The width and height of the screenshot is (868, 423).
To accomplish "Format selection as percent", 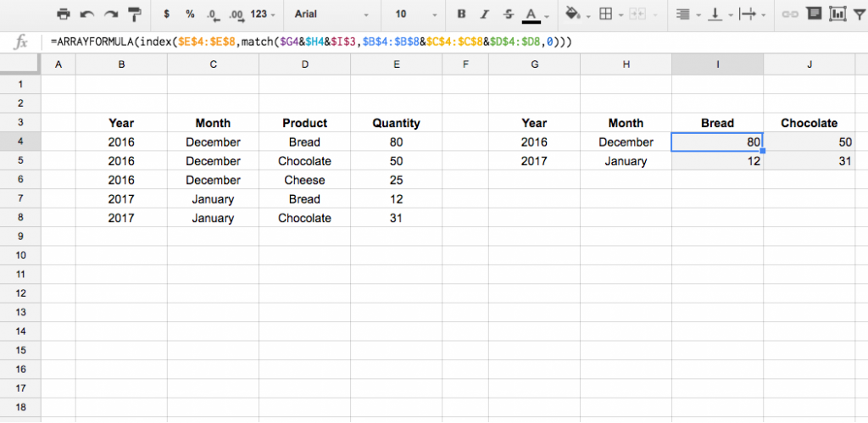I will pyautogui.click(x=190, y=14).
